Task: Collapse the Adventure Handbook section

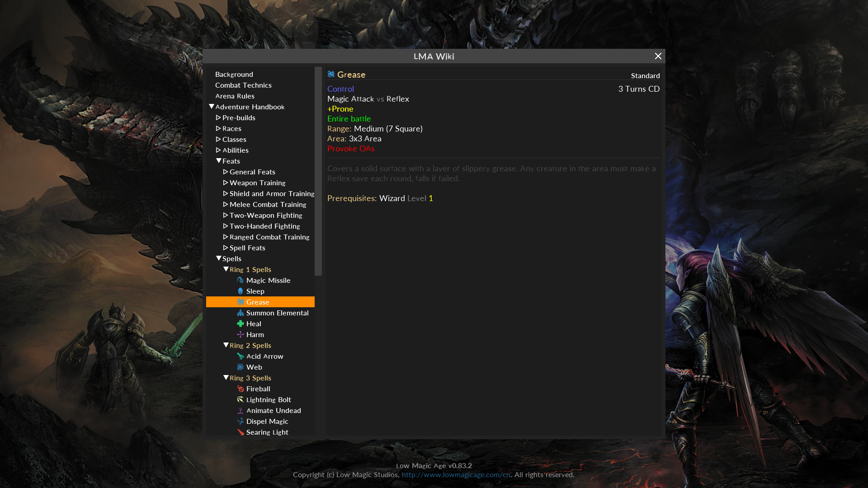Action: click(212, 107)
